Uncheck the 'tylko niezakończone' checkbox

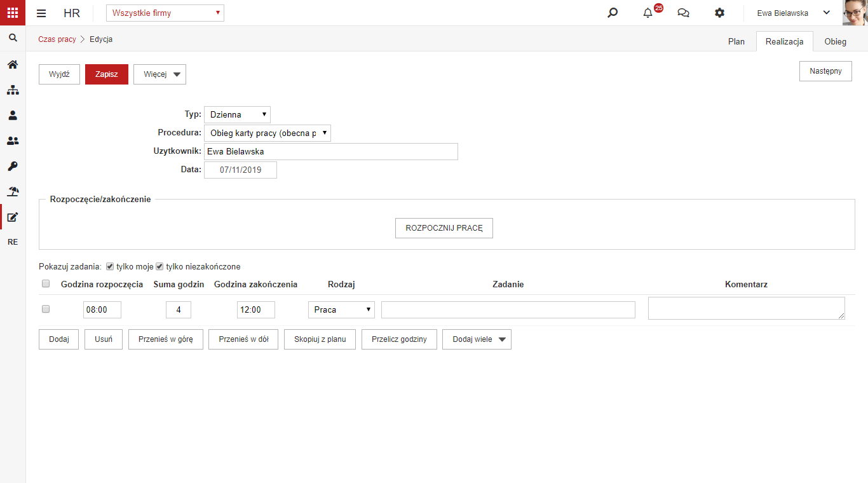(x=159, y=266)
